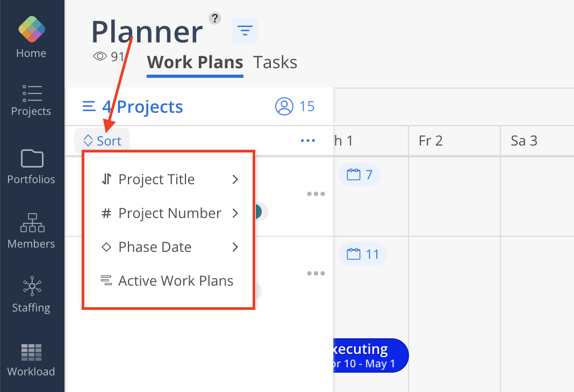Open the Planner help question mark
This screenshot has height=392, width=574.
215,18
